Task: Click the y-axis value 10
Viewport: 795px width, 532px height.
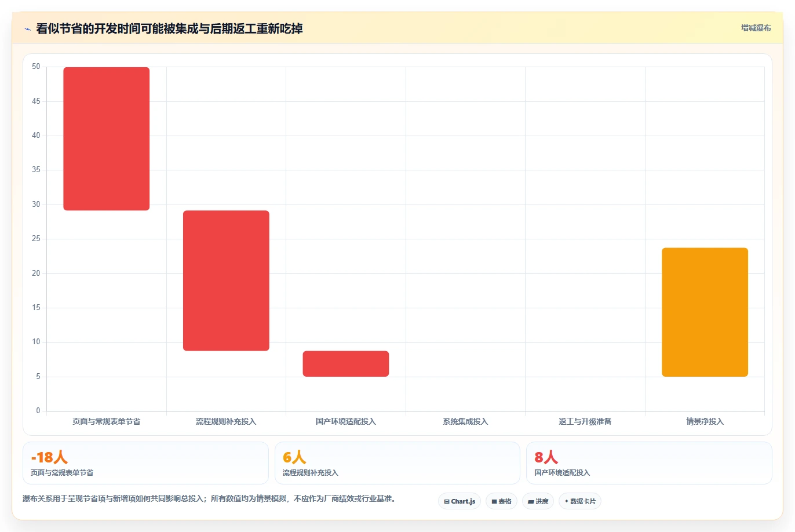Action: tap(36, 342)
